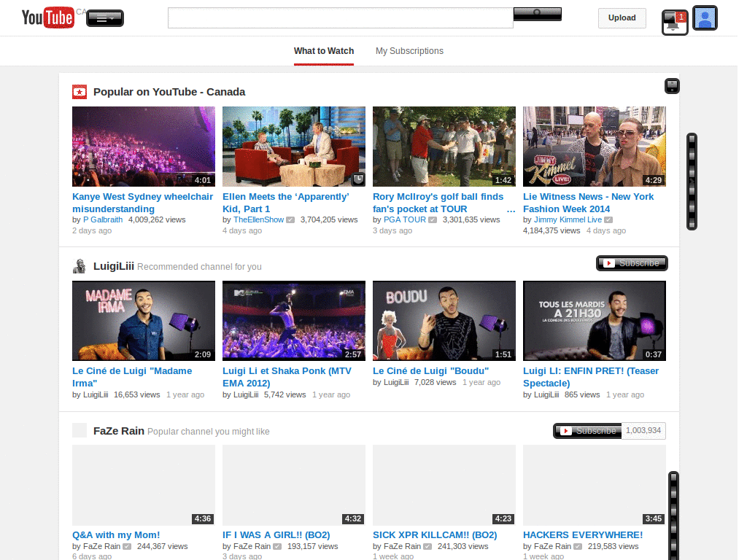Open the user account avatar
Viewport: 747px width, 560px height.
(x=705, y=18)
